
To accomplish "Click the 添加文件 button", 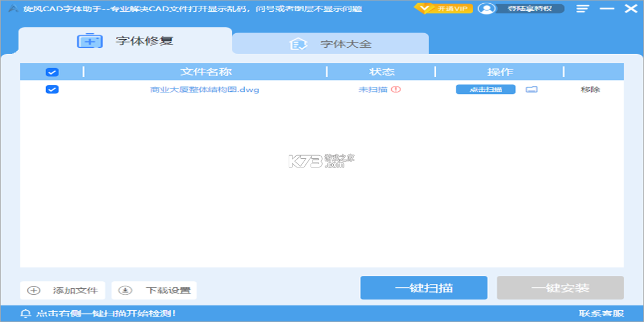I will 63,290.
